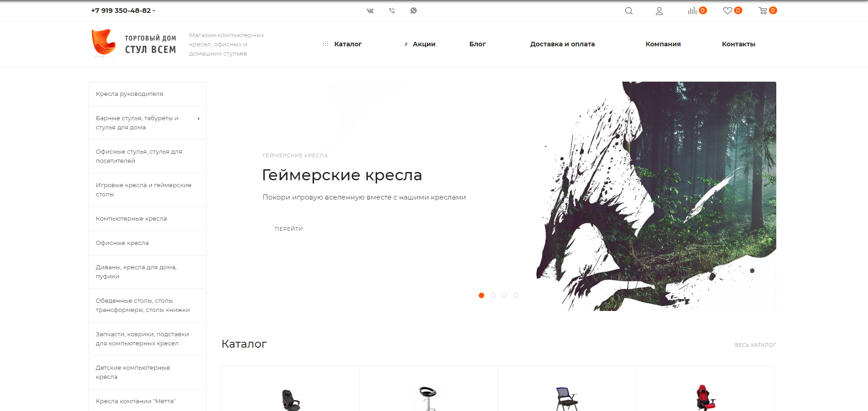Click the ГЕЙМЕРСКИЕ КРЕСЛА small label
This screenshot has height=411, width=868.
[x=295, y=156]
